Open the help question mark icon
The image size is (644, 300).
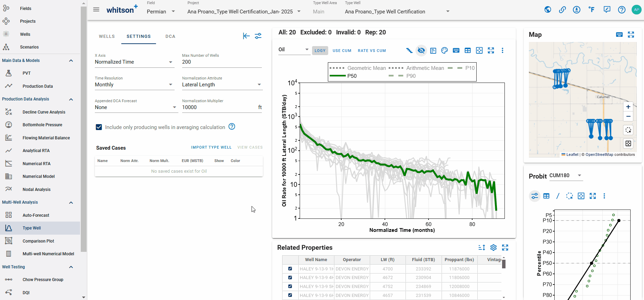coord(622,10)
